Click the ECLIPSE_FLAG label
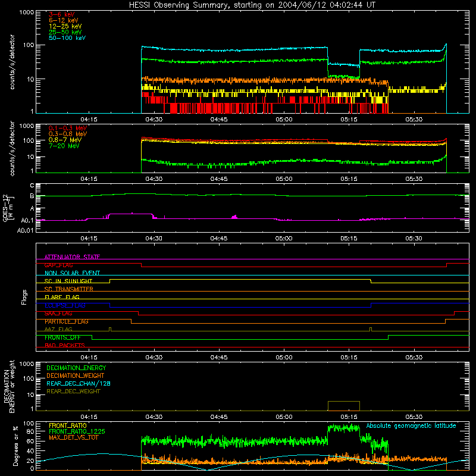 click(65, 305)
